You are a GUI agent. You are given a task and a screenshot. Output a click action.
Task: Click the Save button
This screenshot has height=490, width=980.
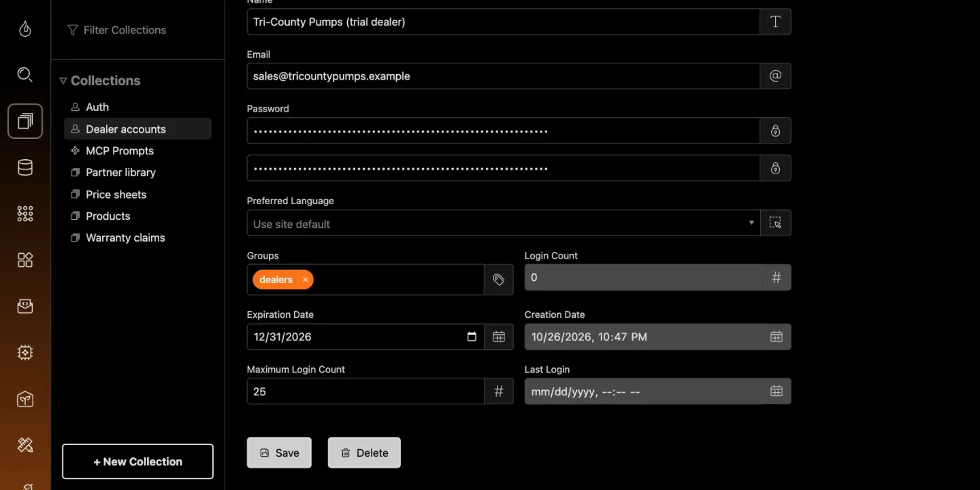pyautogui.click(x=279, y=453)
